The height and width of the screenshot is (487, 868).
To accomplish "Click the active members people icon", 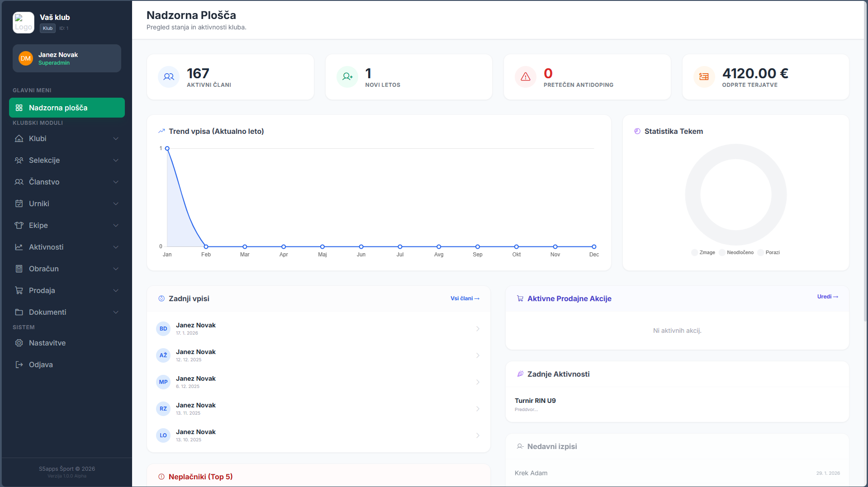I will point(169,77).
